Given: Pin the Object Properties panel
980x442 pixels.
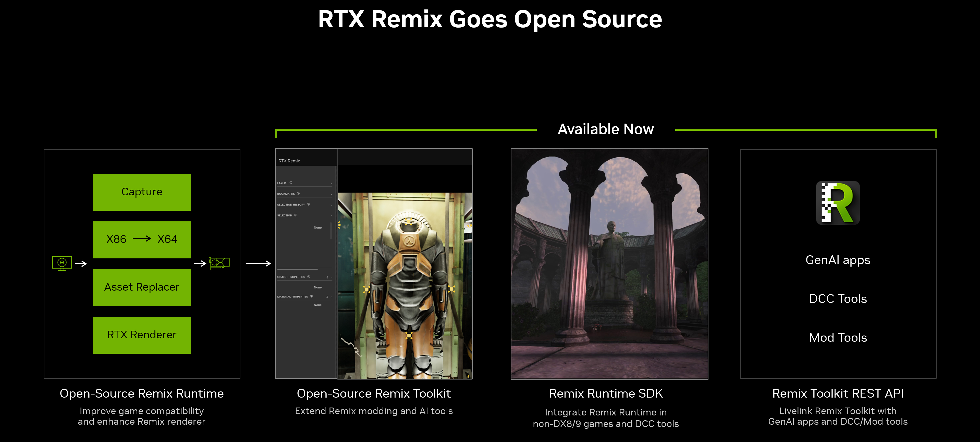Looking at the screenshot, I should [327, 277].
